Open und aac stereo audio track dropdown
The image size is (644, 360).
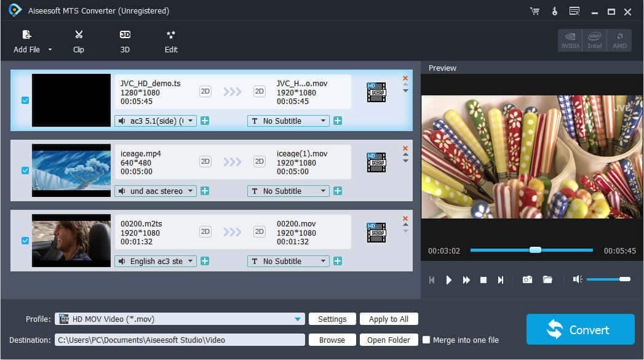click(x=156, y=191)
